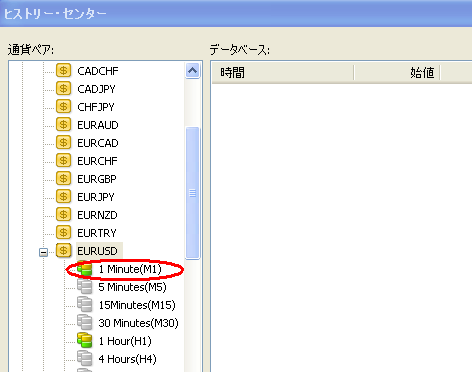This screenshot has height=372, width=472.
Task: Select CADJPY in the symbol tree
Action: pyautogui.click(x=96, y=89)
